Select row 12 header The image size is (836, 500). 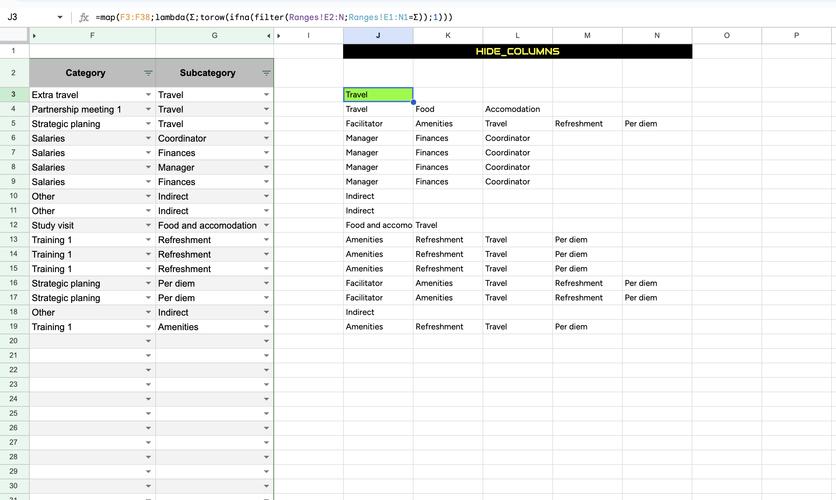pyautogui.click(x=14, y=226)
